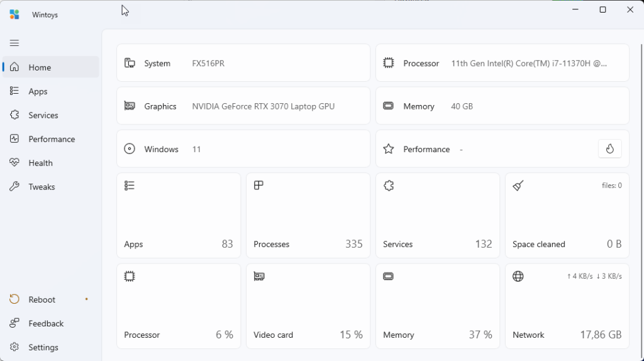Select the Tweaks wrench icon
Viewport: 644px width, 361px height.
click(14, 186)
